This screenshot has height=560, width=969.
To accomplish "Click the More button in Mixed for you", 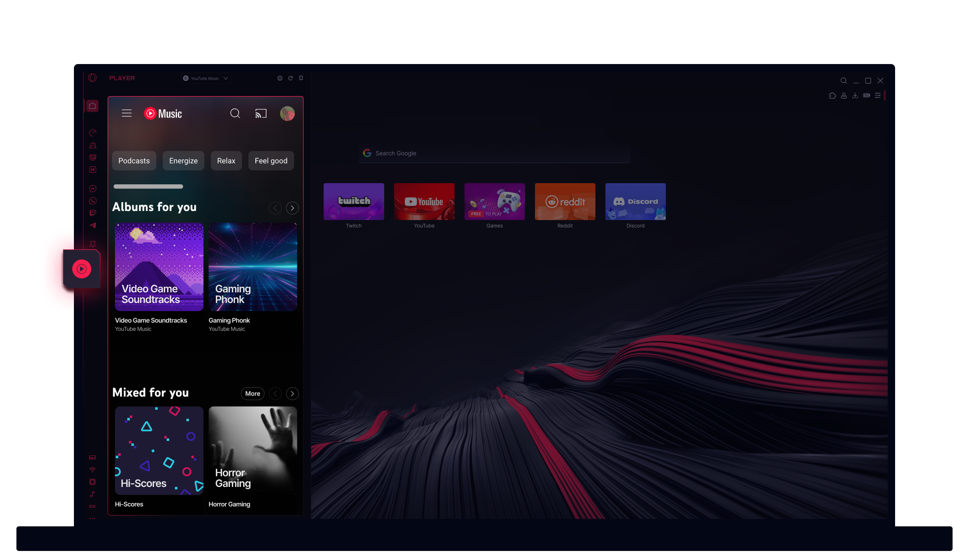I will (252, 393).
